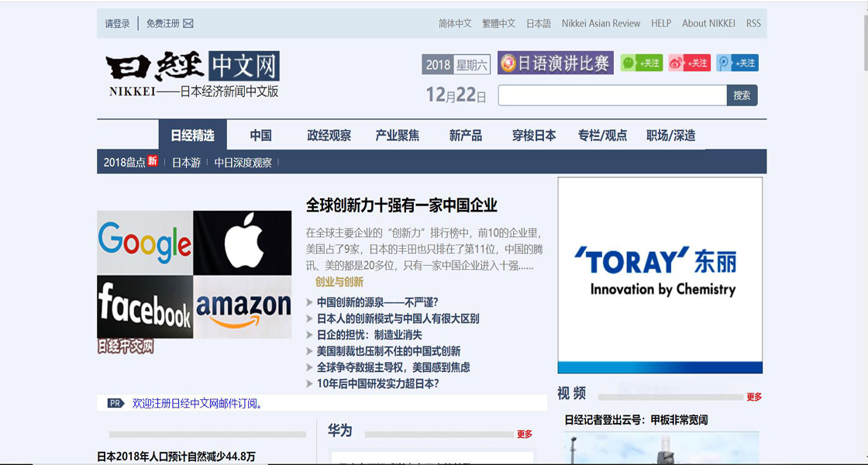Click the search input field

612,95
